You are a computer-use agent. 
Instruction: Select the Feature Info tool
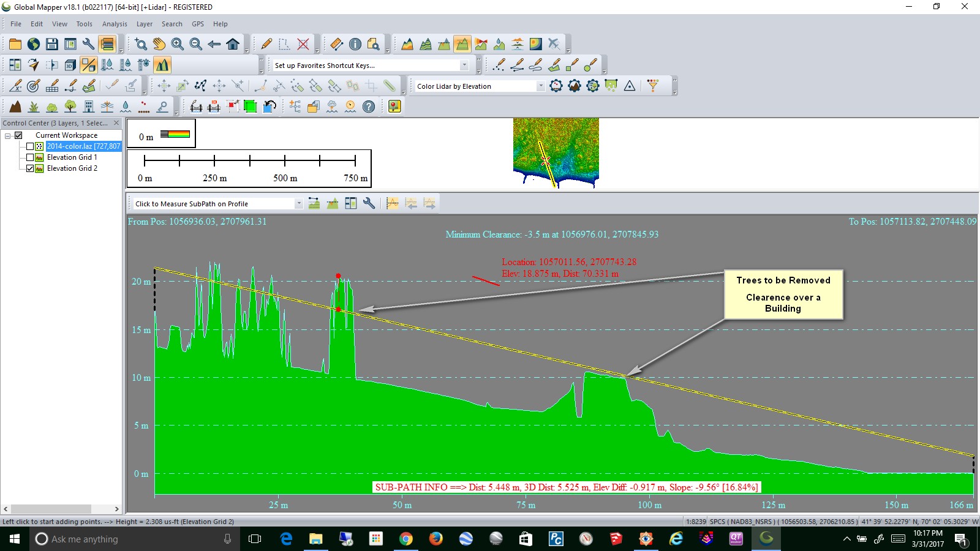tap(355, 44)
